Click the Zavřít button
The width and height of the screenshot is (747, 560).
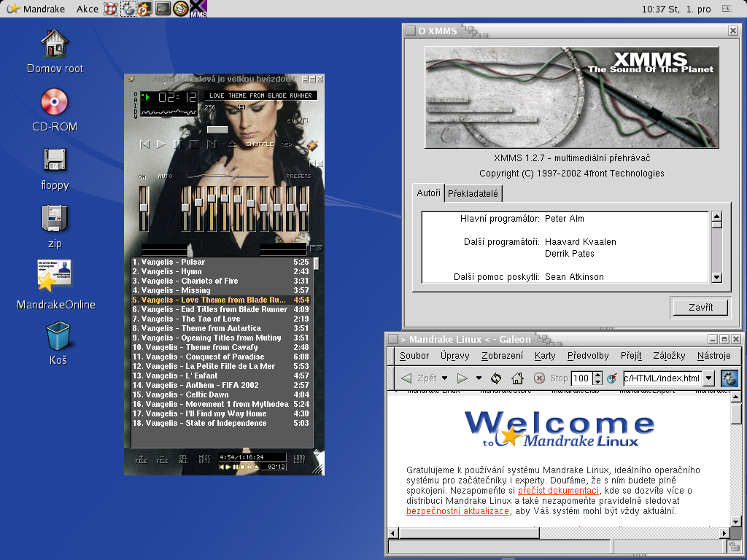[700, 307]
